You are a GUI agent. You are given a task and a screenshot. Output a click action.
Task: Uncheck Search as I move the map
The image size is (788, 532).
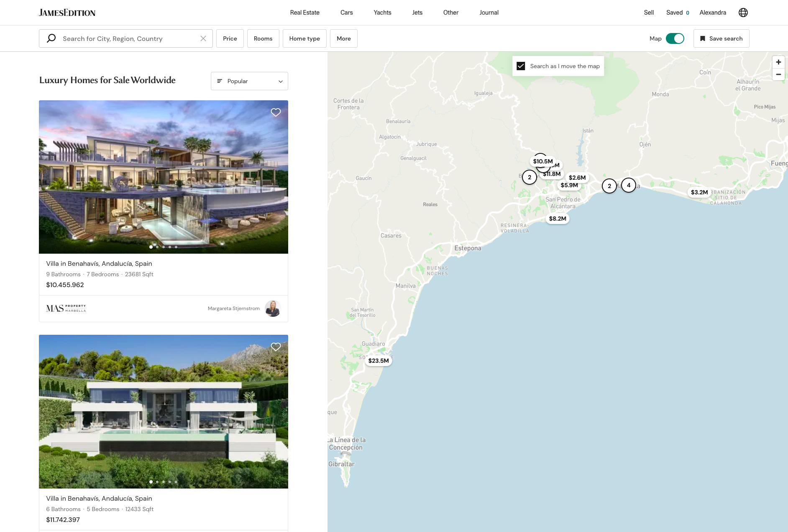521,66
